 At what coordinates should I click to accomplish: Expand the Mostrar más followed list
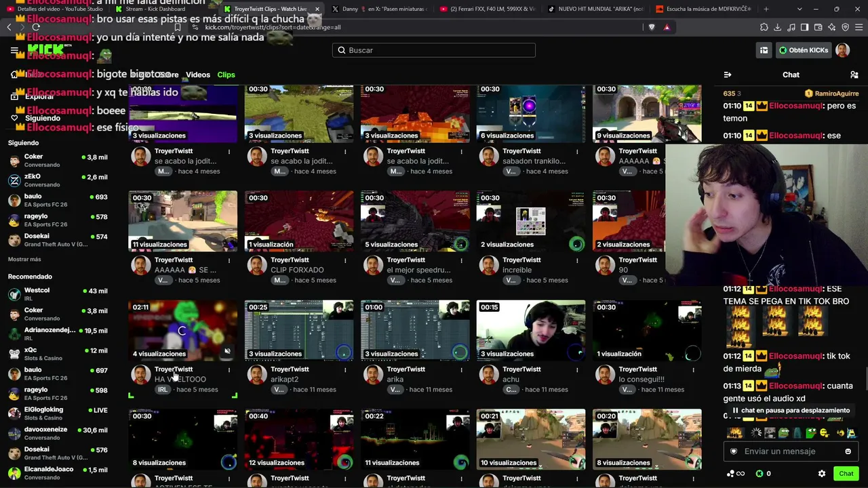[24, 260]
